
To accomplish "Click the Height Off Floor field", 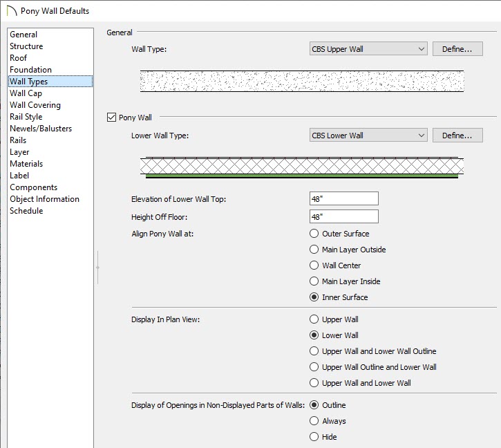I will coord(344,216).
